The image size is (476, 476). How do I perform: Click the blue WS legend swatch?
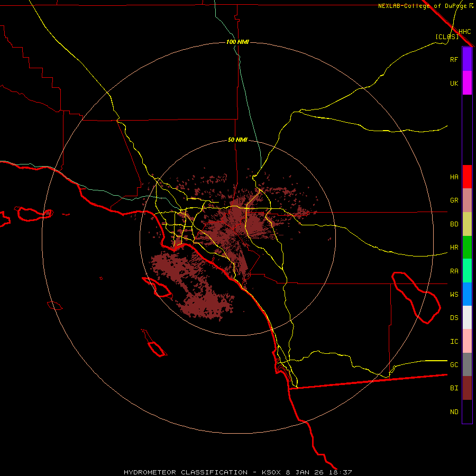point(467,294)
